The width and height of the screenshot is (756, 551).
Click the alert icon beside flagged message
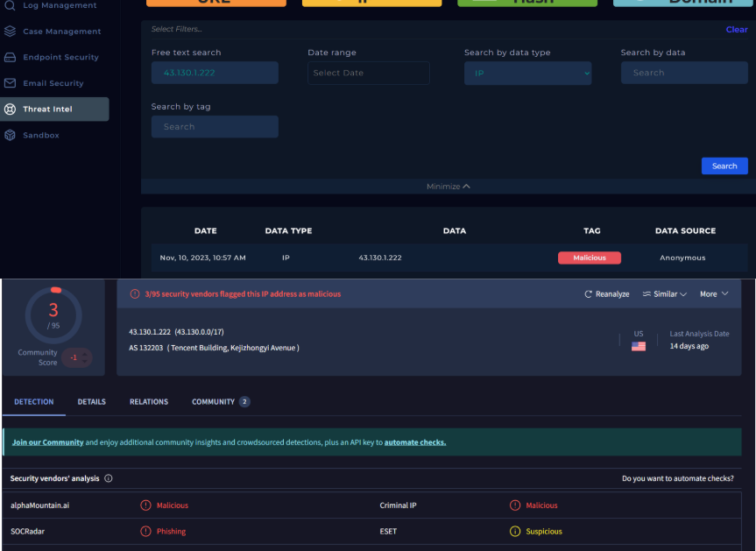135,294
